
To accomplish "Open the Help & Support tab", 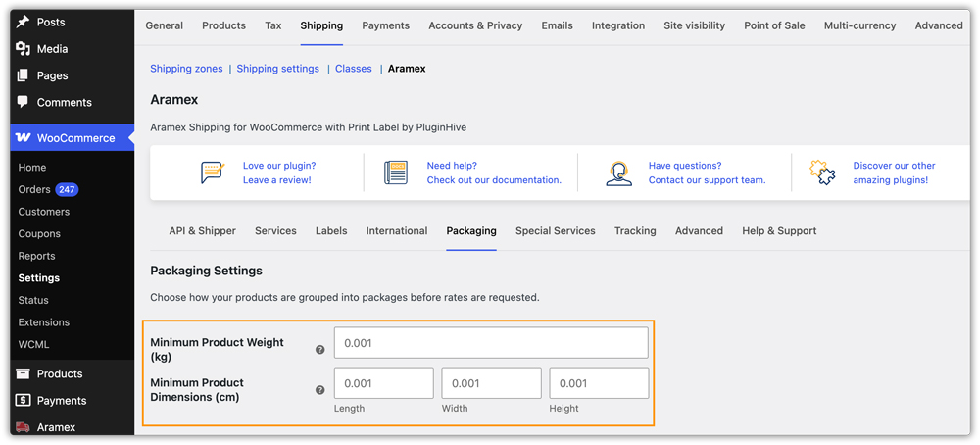I will [x=779, y=231].
